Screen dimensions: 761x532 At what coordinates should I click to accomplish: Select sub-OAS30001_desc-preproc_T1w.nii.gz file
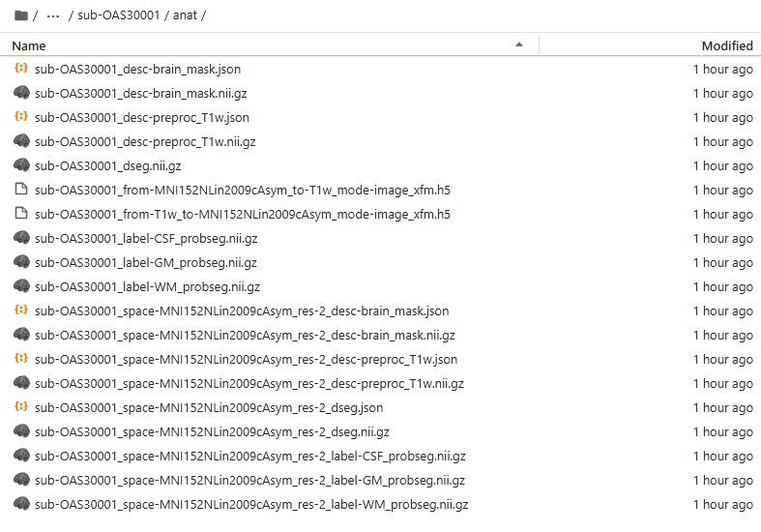(x=145, y=142)
